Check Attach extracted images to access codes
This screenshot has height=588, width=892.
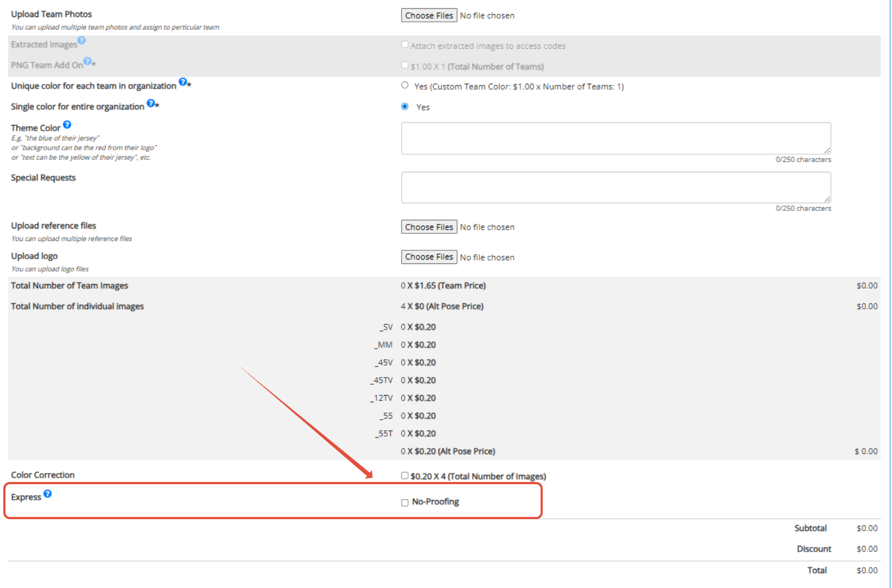coord(405,44)
